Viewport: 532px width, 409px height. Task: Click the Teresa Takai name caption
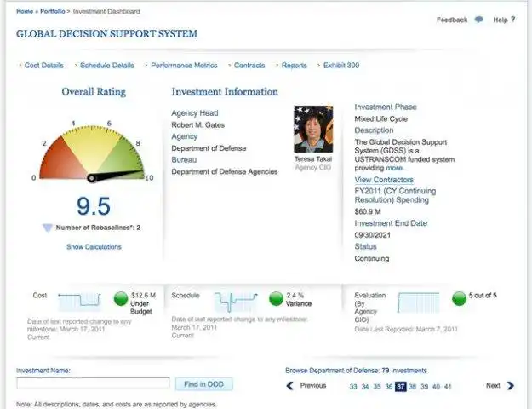coord(313,159)
